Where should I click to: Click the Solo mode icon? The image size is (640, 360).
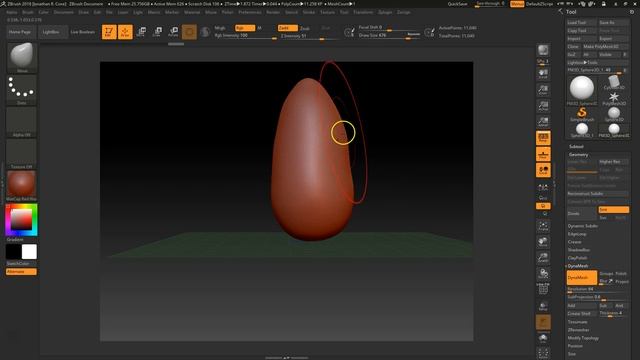(x=543, y=338)
